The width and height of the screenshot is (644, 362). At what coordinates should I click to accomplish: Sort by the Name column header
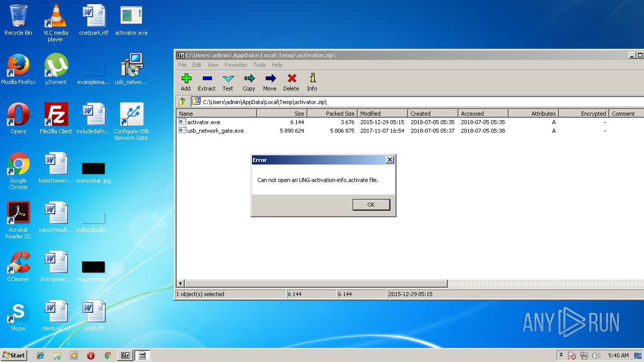(x=216, y=114)
